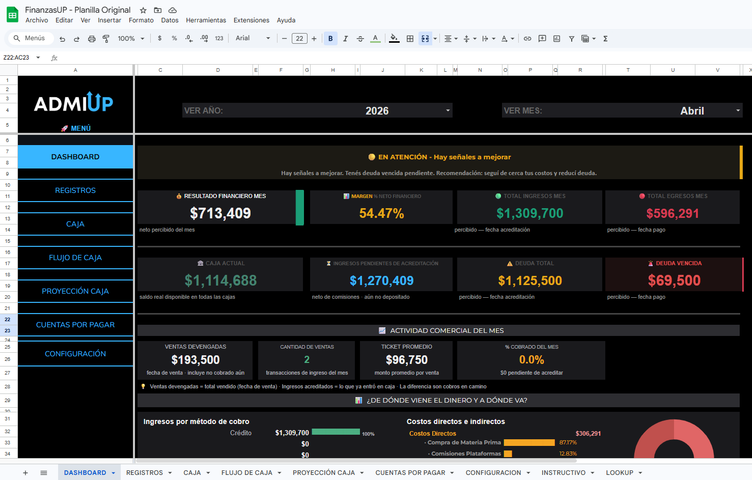Screen dimensions: 752x480
Task: Open the all sheets list icon
Action: [x=43, y=472]
